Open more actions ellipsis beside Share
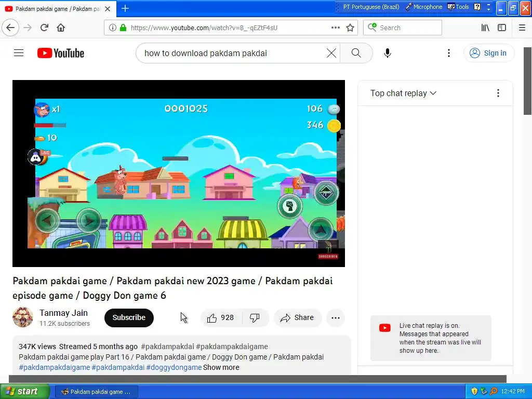 336,318
